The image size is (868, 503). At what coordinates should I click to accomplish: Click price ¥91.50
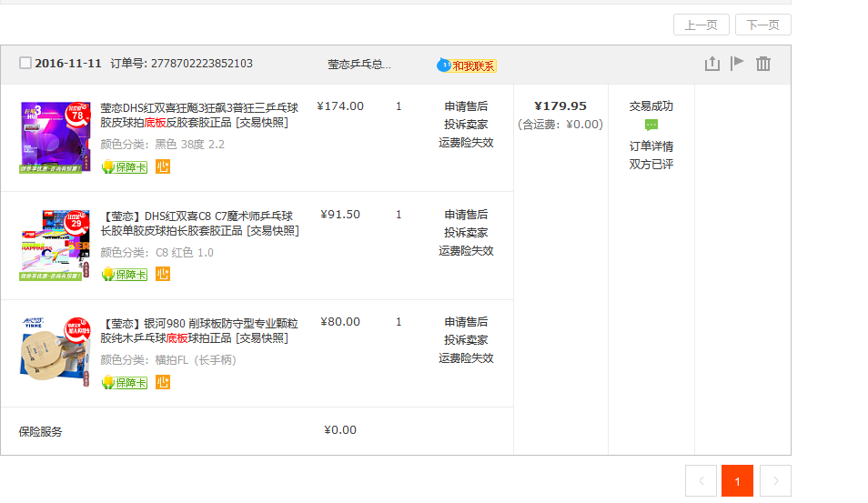click(x=340, y=215)
